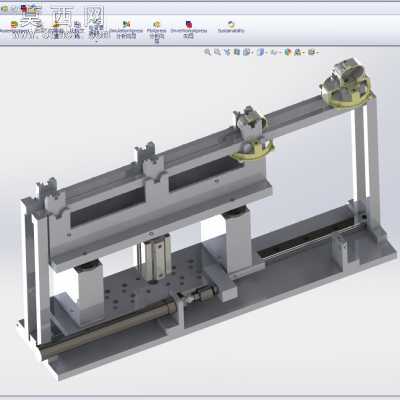Expand the View Settings dropdown arrow
The width and height of the screenshot is (400, 400).
pos(318,53)
